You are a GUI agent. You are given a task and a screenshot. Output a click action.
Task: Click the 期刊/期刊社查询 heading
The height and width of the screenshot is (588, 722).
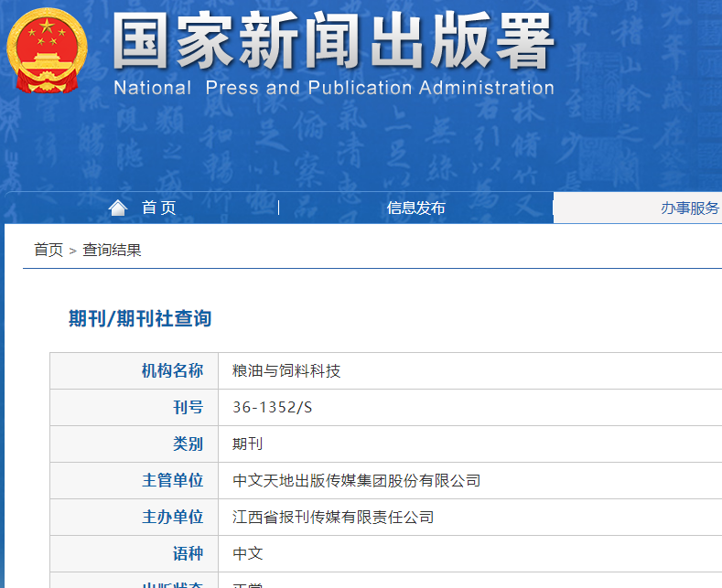(x=140, y=318)
